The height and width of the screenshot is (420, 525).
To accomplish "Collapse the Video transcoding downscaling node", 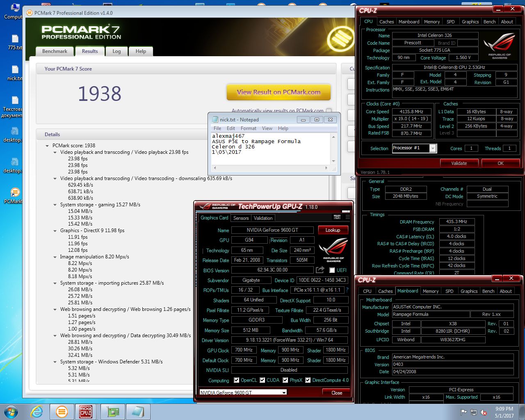I will coord(55,178).
